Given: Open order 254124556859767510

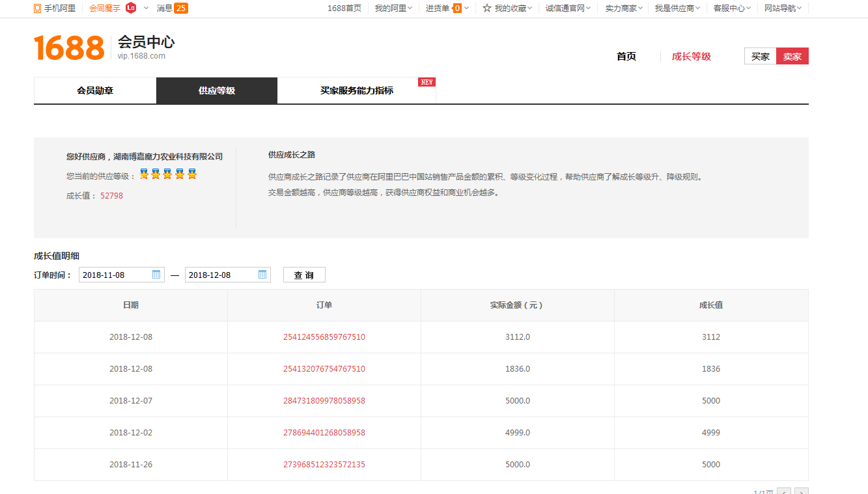Looking at the screenshot, I should (324, 337).
